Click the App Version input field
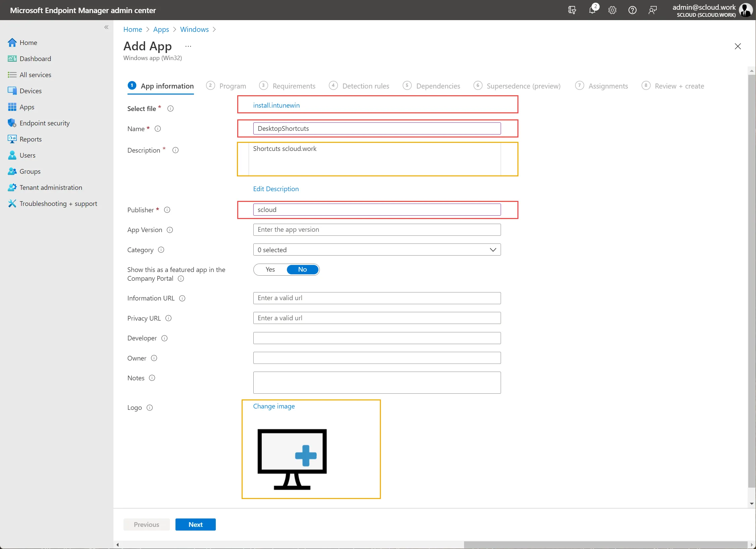Viewport: 756px width, 549px height. pyautogui.click(x=377, y=230)
